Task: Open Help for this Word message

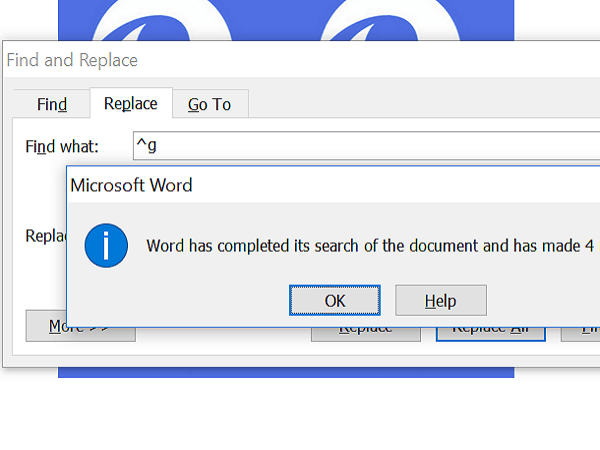Action: click(x=441, y=300)
